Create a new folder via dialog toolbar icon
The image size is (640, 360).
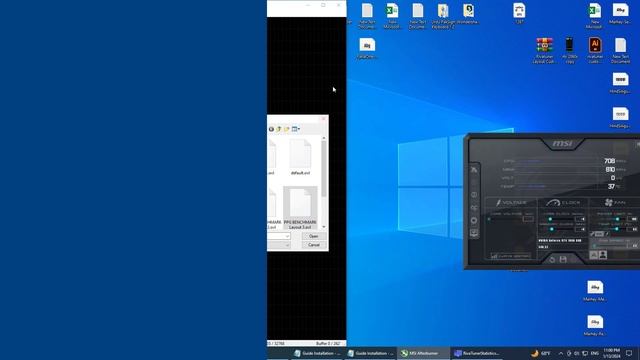point(287,129)
